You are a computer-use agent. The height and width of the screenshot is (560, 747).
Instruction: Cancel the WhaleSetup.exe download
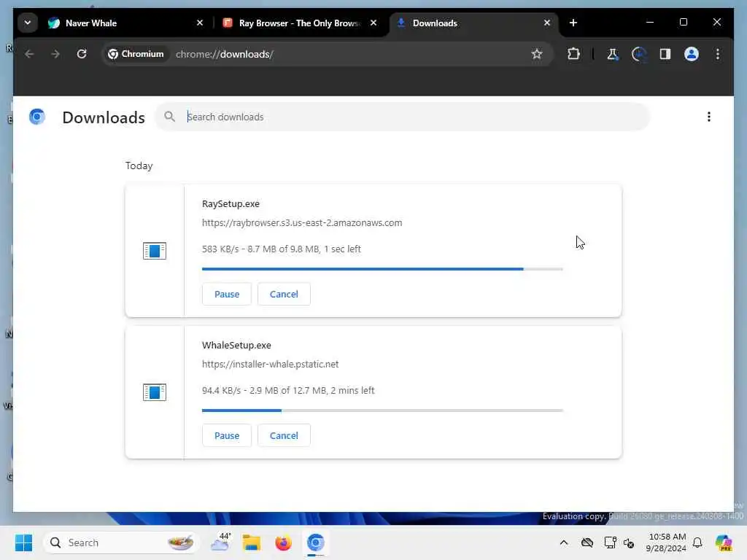(x=284, y=435)
